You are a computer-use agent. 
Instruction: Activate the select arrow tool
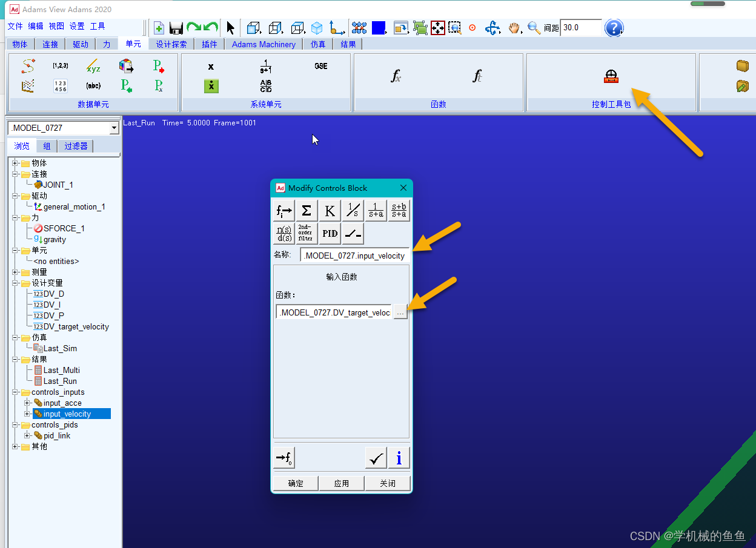point(230,28)
